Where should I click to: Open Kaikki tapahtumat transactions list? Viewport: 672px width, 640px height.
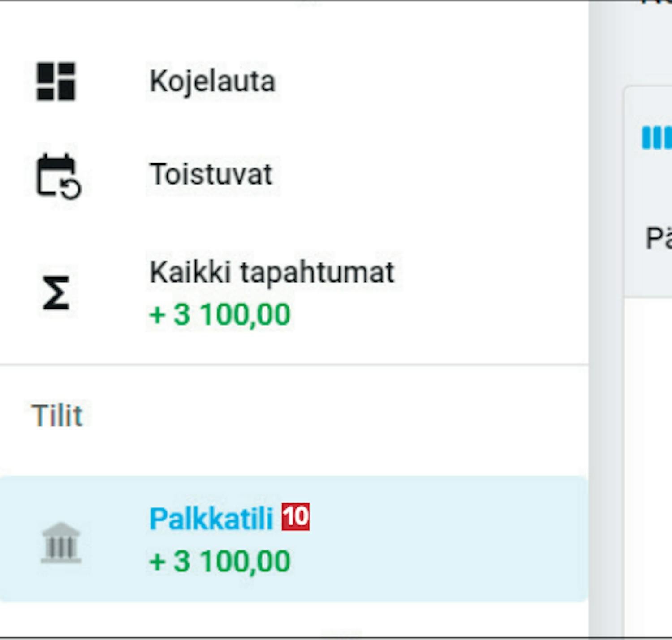271,272
